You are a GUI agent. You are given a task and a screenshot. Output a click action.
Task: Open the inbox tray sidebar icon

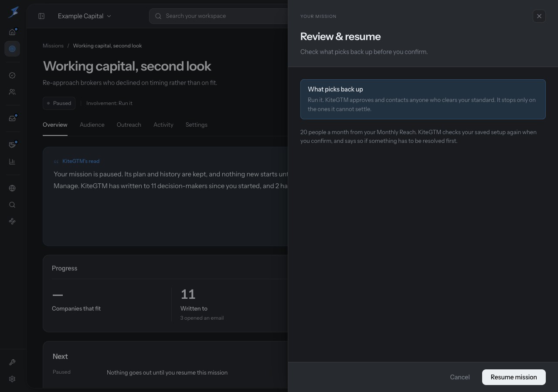point(12,118)
